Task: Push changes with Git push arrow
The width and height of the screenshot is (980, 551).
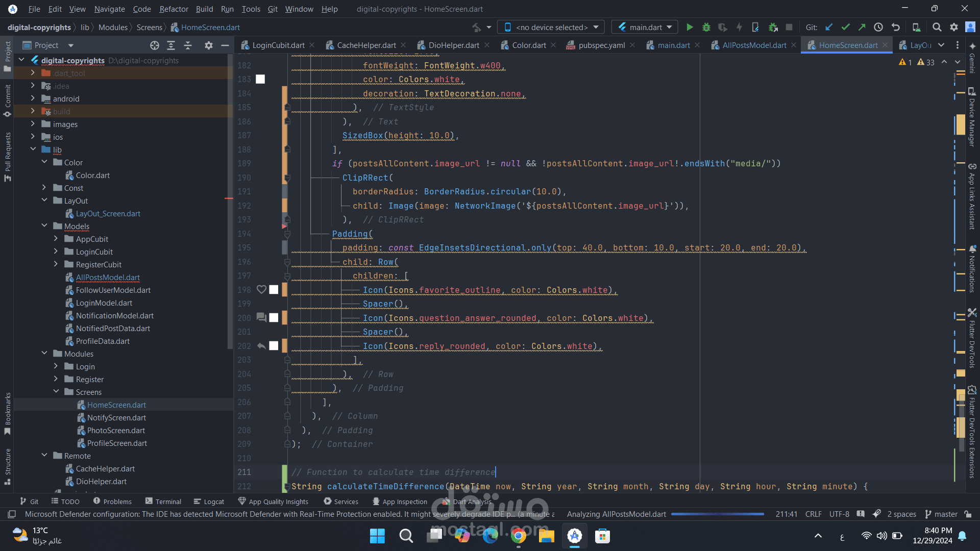Action: pos(862,28)
